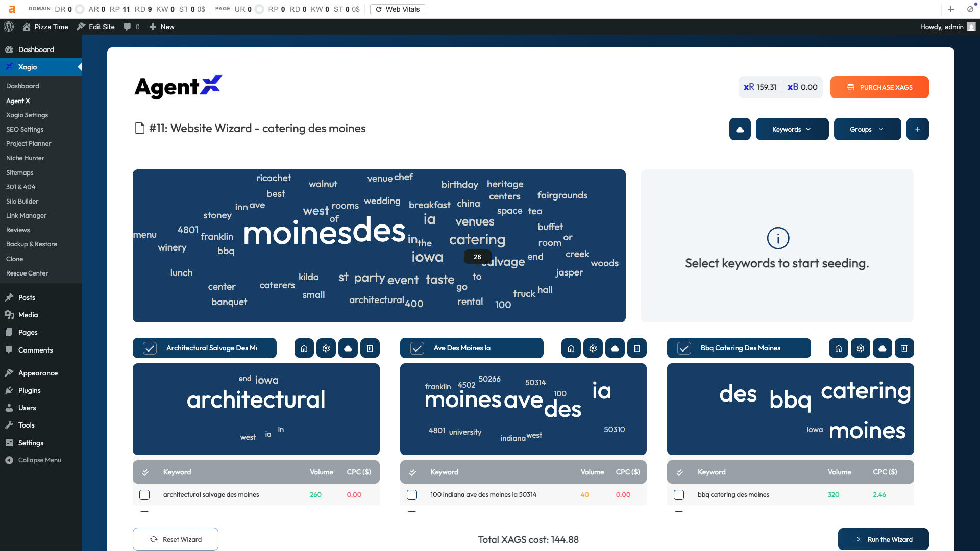
Task: Open Niche Hunter
Action: (25, 158)
